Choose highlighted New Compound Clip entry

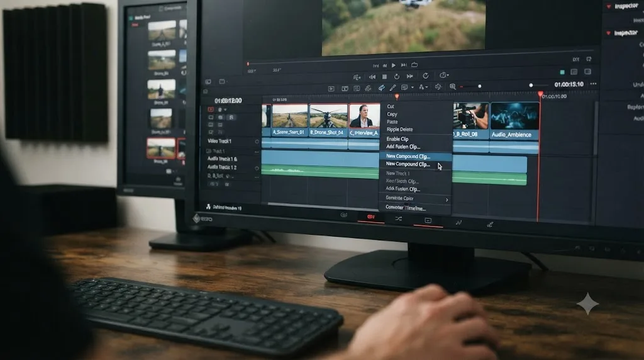click(x=415, y=156)
